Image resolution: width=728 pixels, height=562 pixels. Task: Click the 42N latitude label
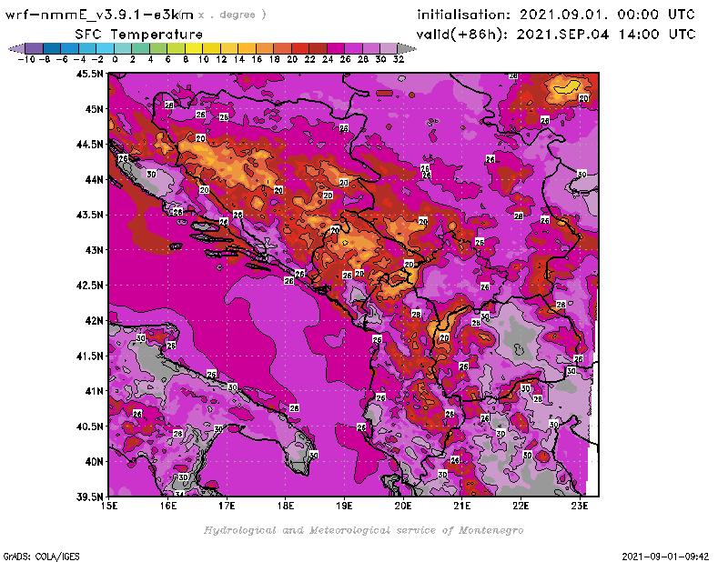(94, 321)
